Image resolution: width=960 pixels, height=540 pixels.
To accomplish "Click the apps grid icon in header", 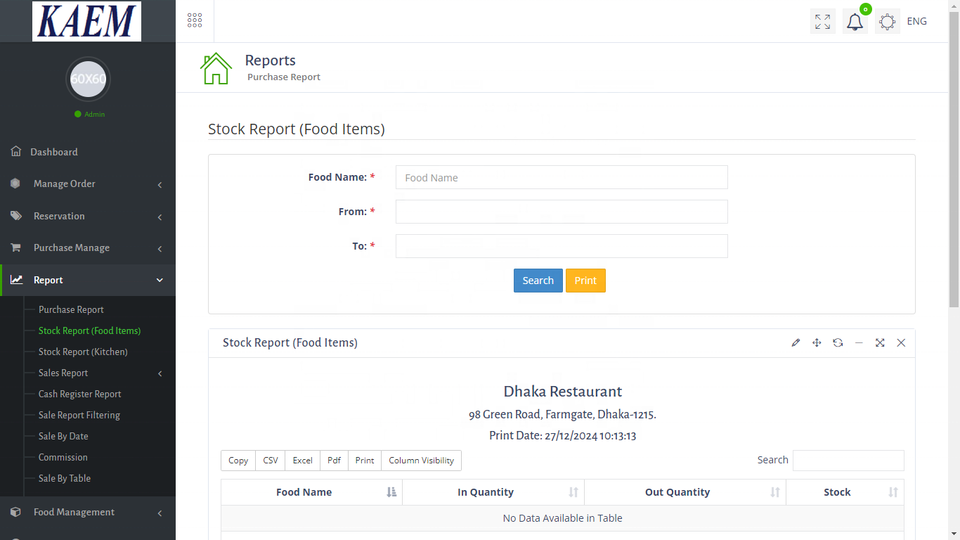I will pos(195,21).
